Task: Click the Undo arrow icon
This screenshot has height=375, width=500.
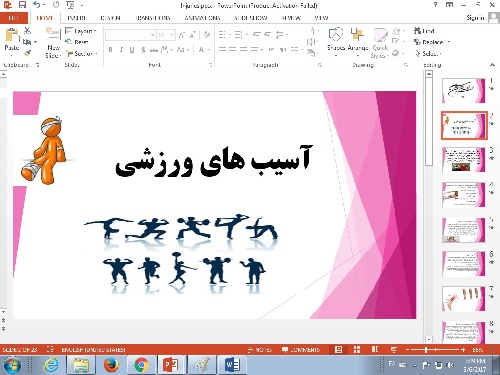Action: click(x=37, y=5)
